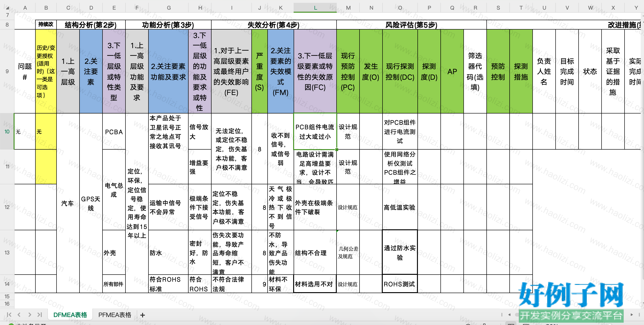The height and width of the screenshot is (325, 644).
Task: Click the 现行探测控制(DC) header cell
Action: [400, 71]
